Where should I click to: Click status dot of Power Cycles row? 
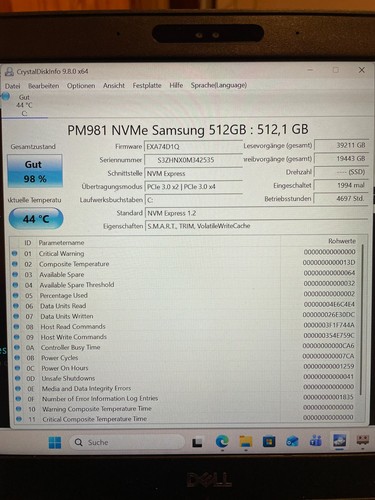point(17,357)
